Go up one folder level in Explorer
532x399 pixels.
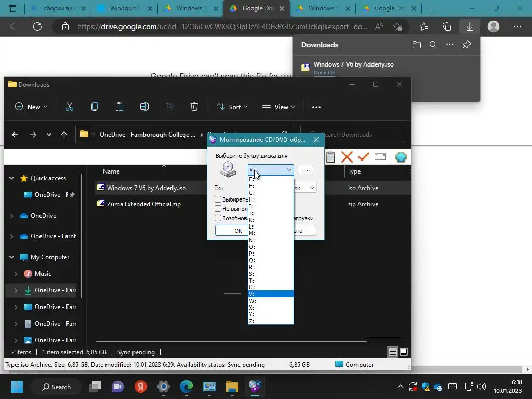pyautogui.click(x=64, y=135)
